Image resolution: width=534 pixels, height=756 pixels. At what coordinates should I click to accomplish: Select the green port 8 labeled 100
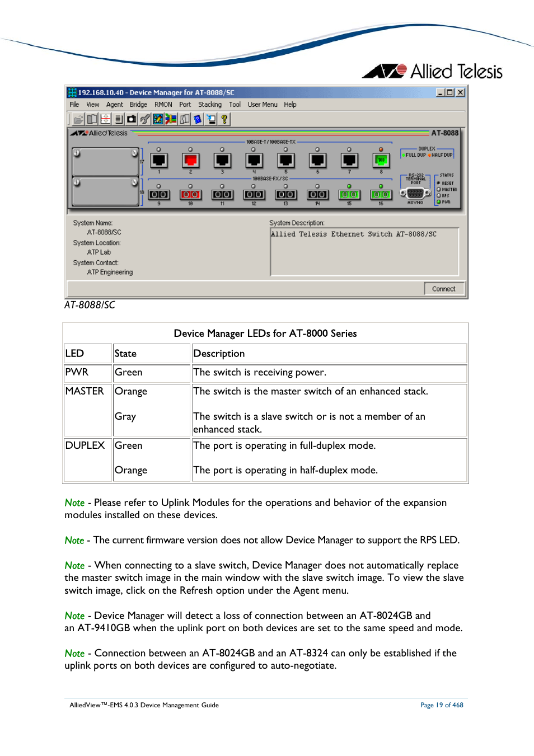(381, 161)
